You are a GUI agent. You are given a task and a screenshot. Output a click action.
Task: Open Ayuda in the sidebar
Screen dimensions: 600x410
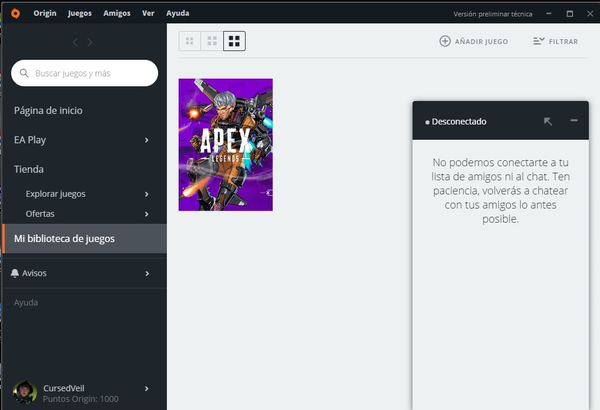pos(26,302)
